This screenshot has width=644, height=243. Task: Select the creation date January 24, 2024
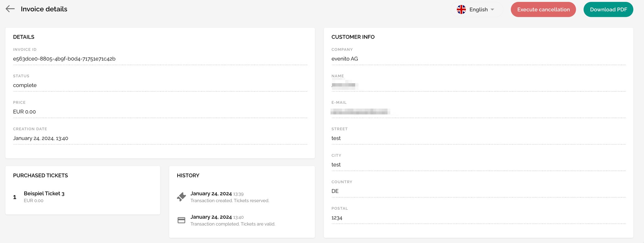point(41,138)
